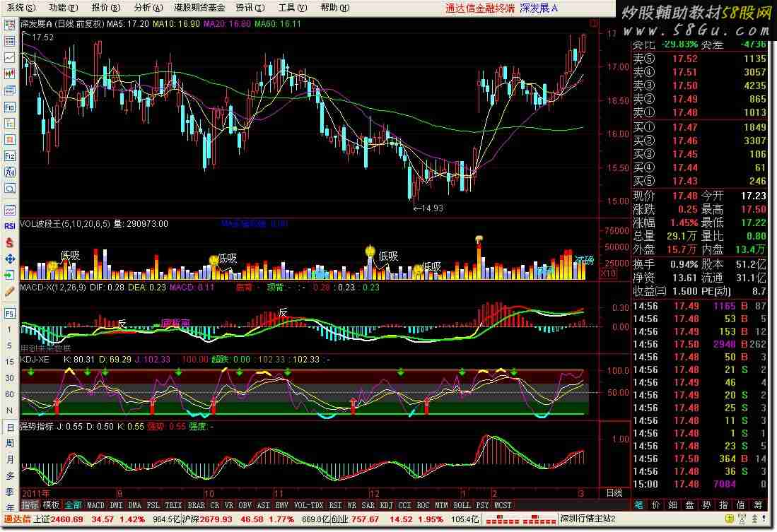Select the 指标 tab at bottom

pyautogui.click(x=30, y=505)
